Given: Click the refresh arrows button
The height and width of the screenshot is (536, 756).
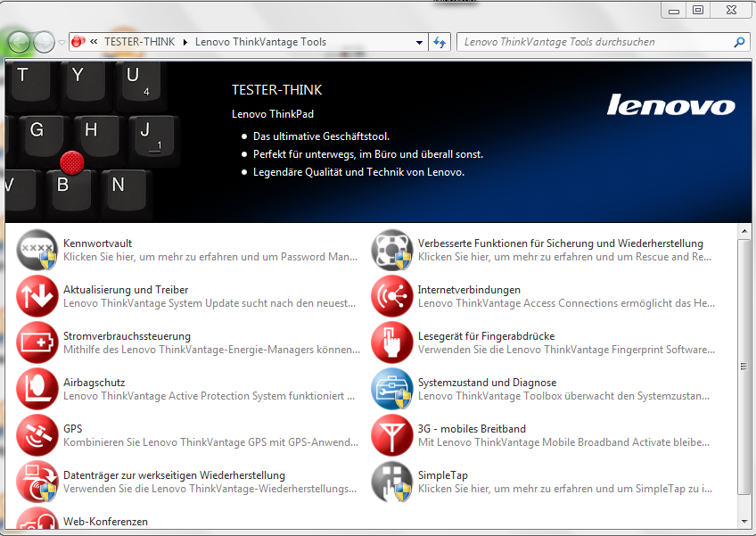Looking at the screenshot, I should (440, 43).
